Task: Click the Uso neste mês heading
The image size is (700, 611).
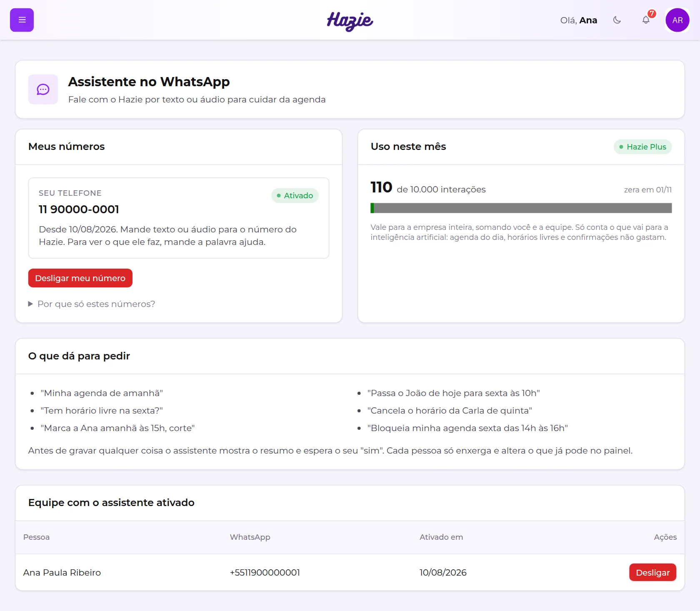Action: click(x=408, y=147)
